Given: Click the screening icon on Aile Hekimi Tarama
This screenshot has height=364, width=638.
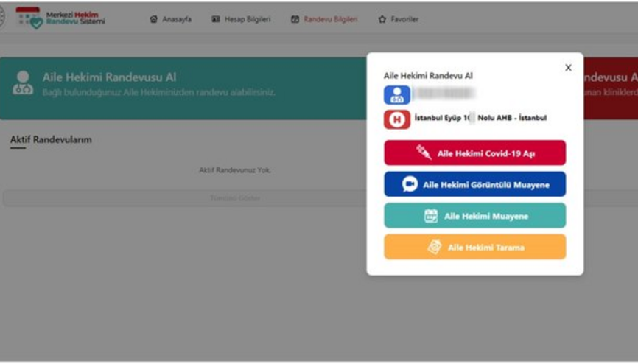Looking at the screenshot, I should pyautogui.click(x=435, y=247).
